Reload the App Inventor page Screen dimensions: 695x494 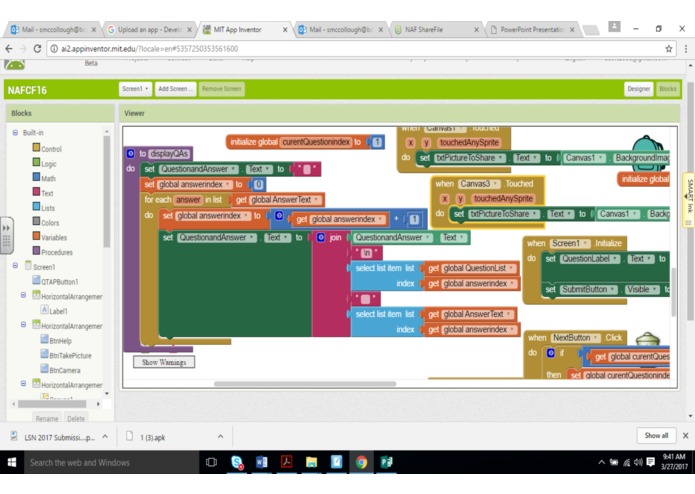(37, 49)
